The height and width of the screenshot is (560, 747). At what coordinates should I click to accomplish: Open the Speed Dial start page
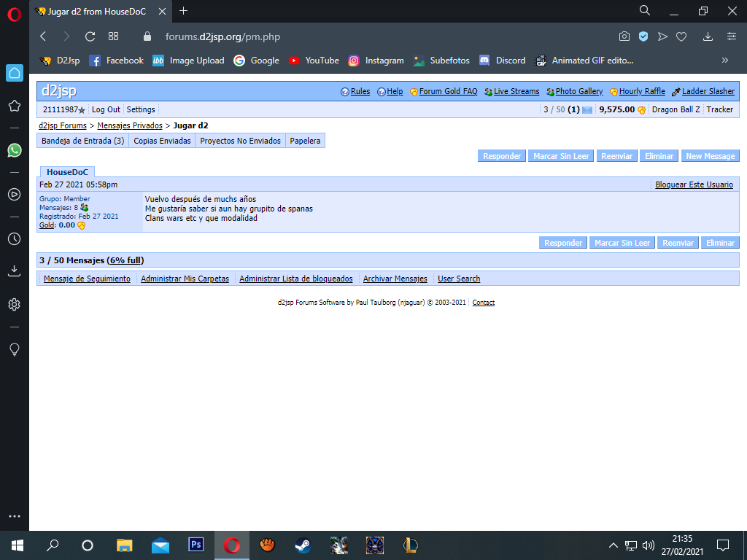113,36
